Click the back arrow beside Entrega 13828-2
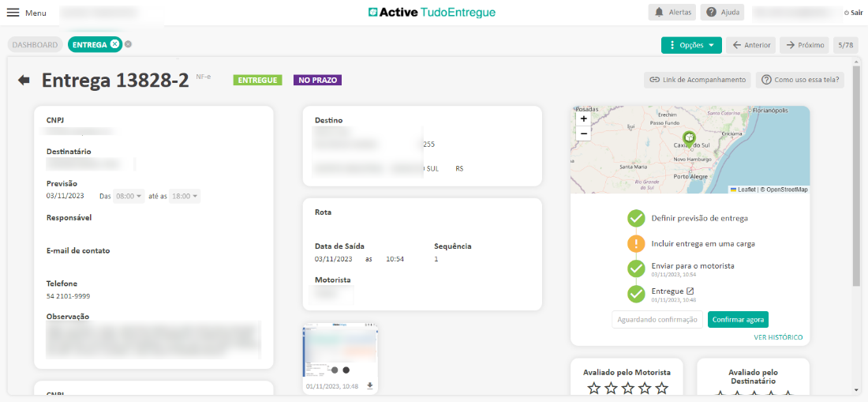868x402 pixels. pyautogui.click(x=24, y=81)
